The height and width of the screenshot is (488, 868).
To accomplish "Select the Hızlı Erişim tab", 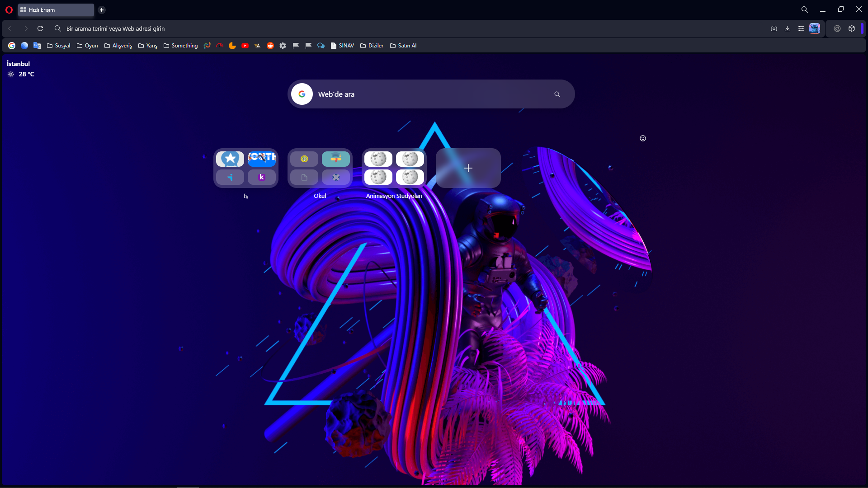I will pyautogui.click(x=56, y=9).
